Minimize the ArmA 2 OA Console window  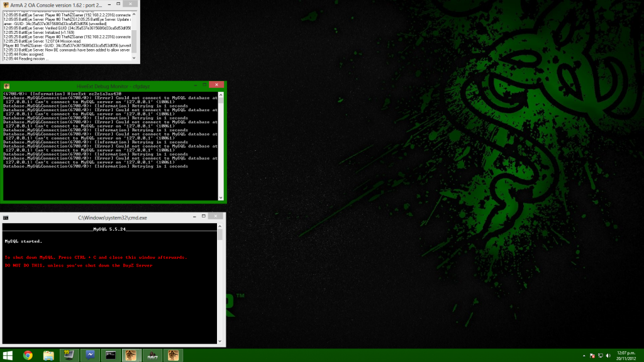pos(109,4)
